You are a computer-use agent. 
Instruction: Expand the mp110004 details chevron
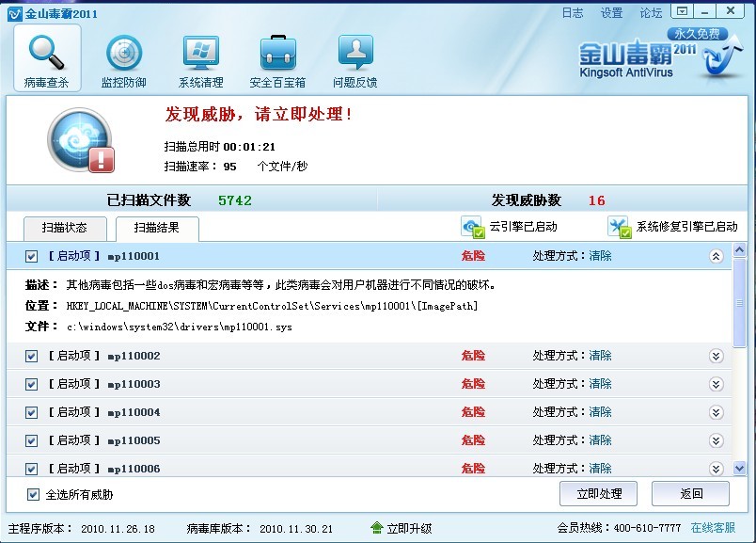pos(716,413)
